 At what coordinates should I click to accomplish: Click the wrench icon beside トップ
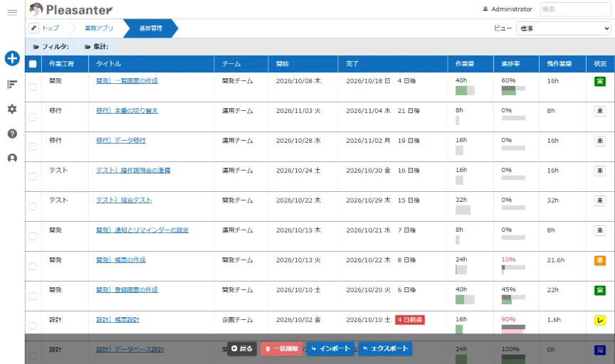[x=33, y=28]
